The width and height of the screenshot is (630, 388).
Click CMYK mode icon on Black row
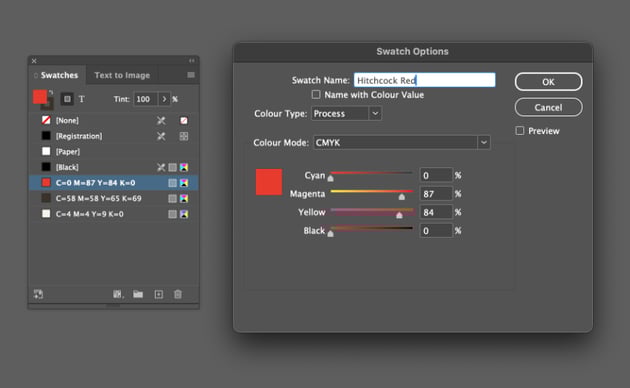click(x=184, y=167)
